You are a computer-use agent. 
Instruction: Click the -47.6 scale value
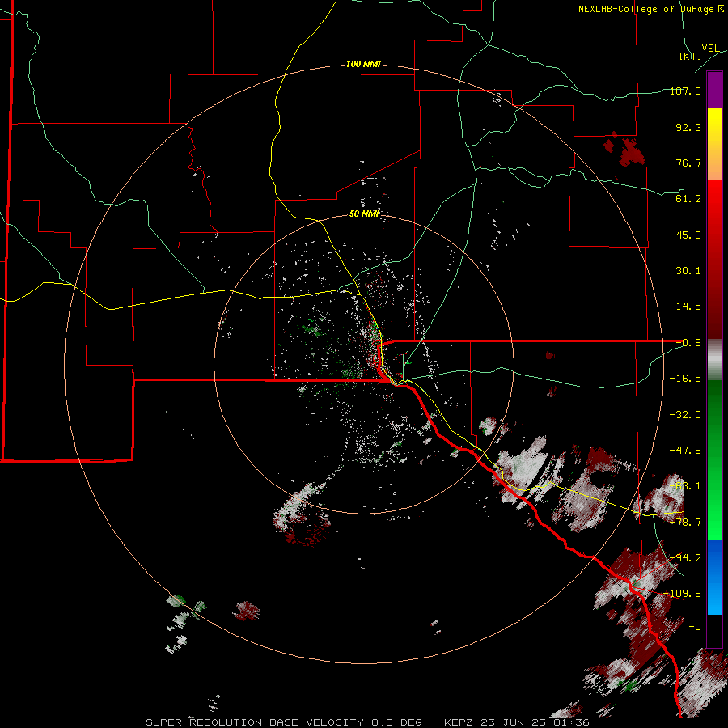pyautogui.click(x=685, y=451)
